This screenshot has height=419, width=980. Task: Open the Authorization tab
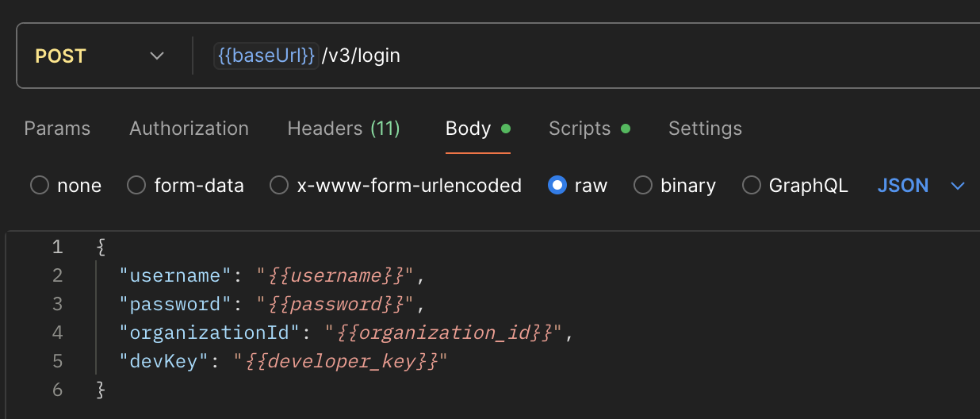pyautogui.click(x=189, y=129)
